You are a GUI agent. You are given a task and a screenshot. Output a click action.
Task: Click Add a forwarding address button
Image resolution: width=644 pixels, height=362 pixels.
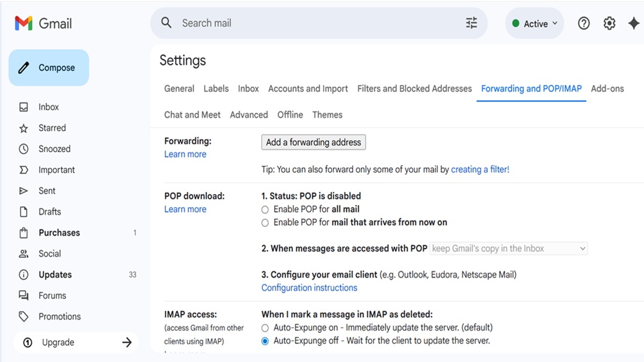(x=313, y=142)
